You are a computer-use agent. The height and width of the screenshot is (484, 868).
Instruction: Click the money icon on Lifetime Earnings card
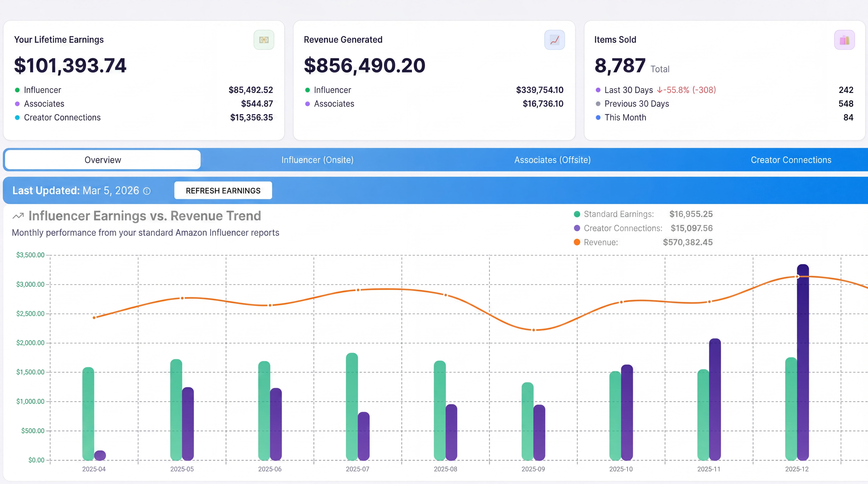264,40
